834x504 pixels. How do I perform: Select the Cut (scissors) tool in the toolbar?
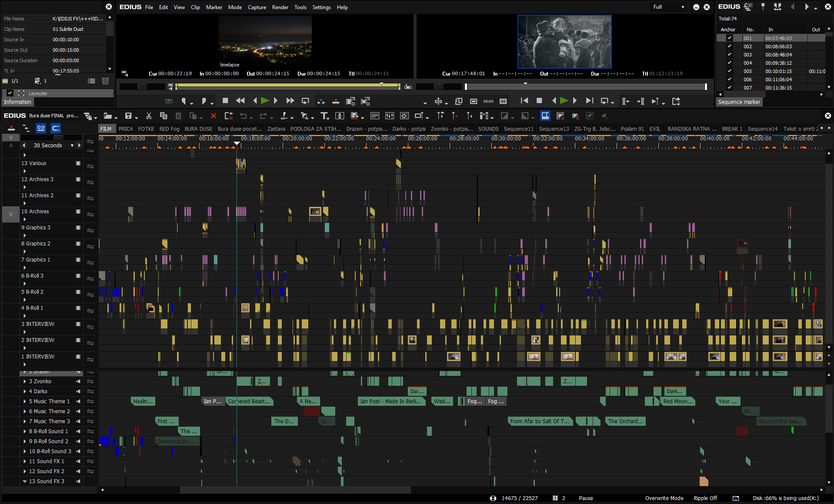(x=149, y=116)
